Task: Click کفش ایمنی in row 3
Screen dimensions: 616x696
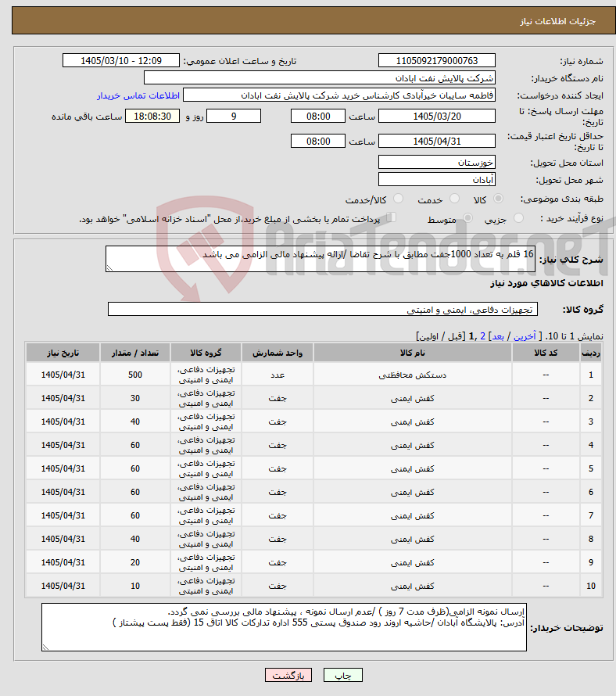Action: tap(412, 422)
